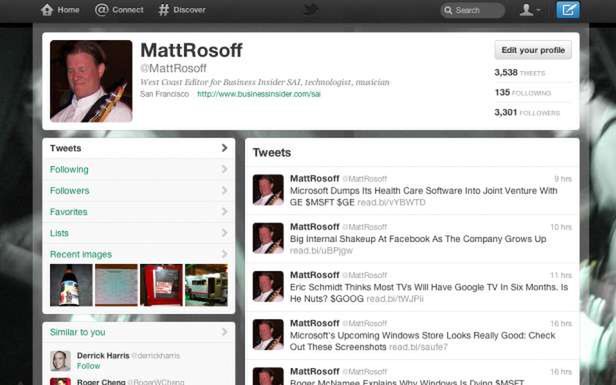
Task: Open Derrick Harris profile name
Action: [103, 356]
